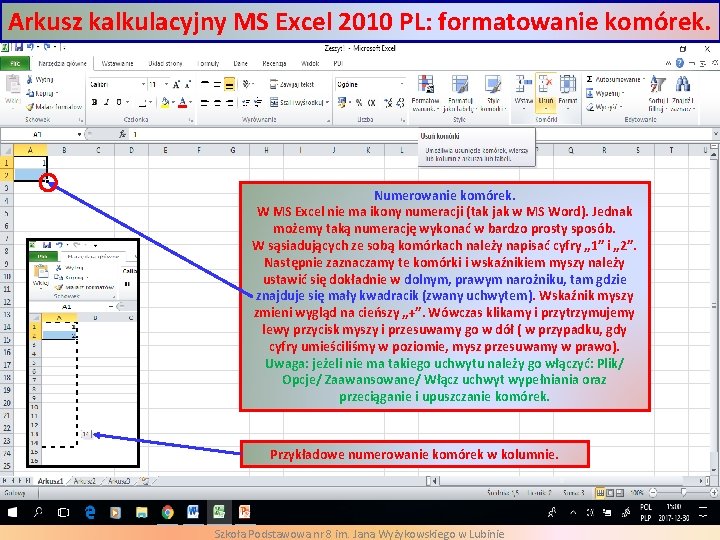
Task: Click the Scal i wyśrodkuj button
Action: [x=296, y=102]
